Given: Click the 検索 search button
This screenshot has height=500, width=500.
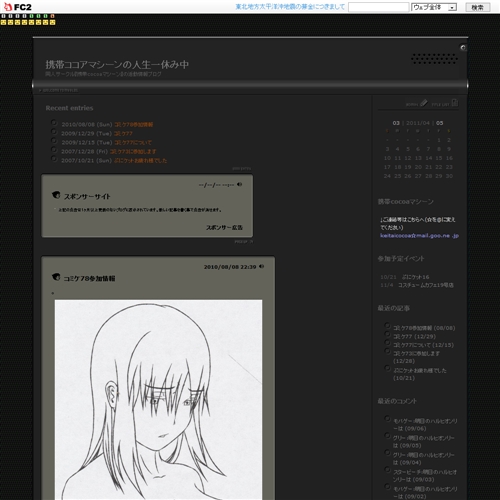Looking at the screenshot, I should 478,7.
